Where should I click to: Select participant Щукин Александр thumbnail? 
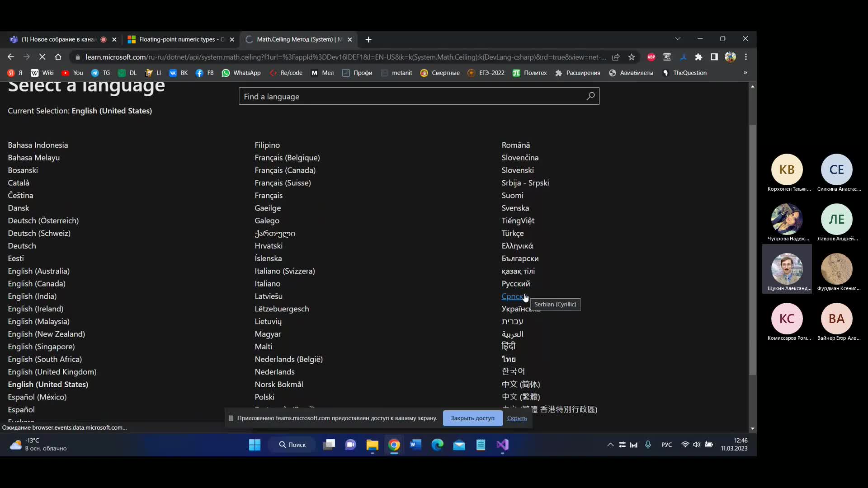point(787,269)
